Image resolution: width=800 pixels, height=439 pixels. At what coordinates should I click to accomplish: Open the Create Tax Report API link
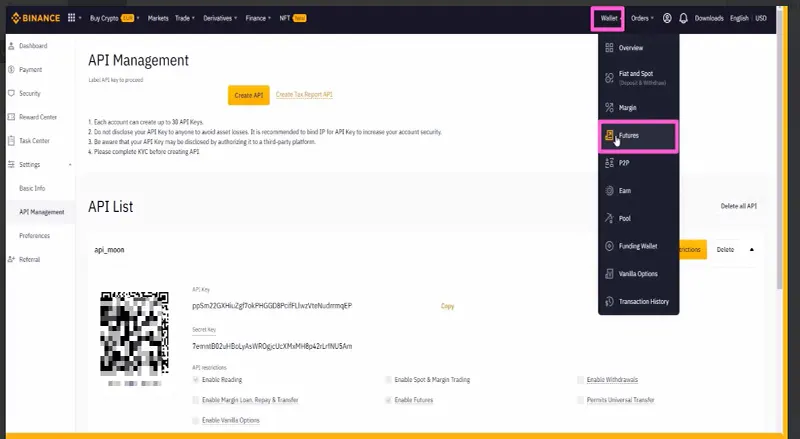tap(304, 94)
